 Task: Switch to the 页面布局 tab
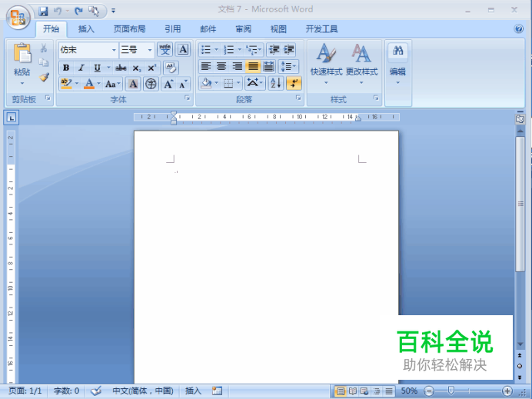(x=129, y=29)
